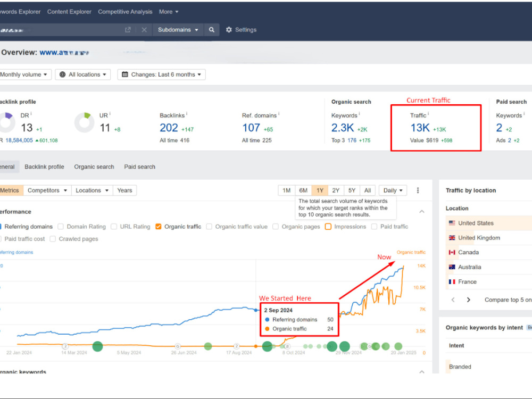Open Settings gear icon
The image size is (532, 399).
[229, 30]
